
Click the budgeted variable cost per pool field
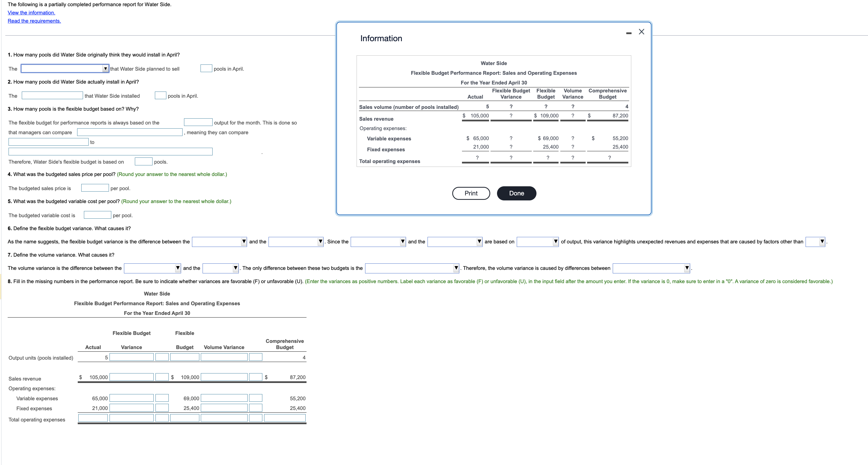(x=97, y=215)
